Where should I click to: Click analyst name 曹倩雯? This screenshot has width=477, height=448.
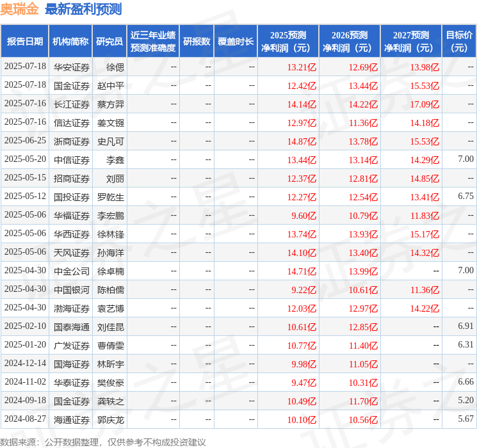tap(111, 345)
